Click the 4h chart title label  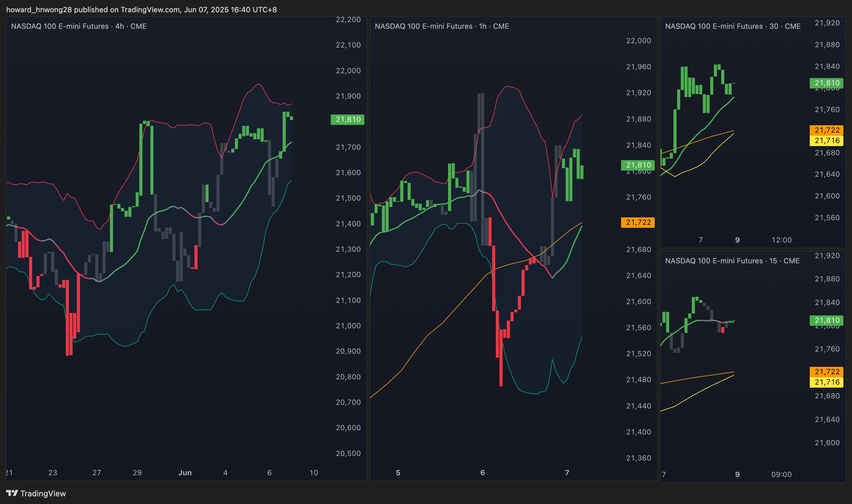coord(78,26)
